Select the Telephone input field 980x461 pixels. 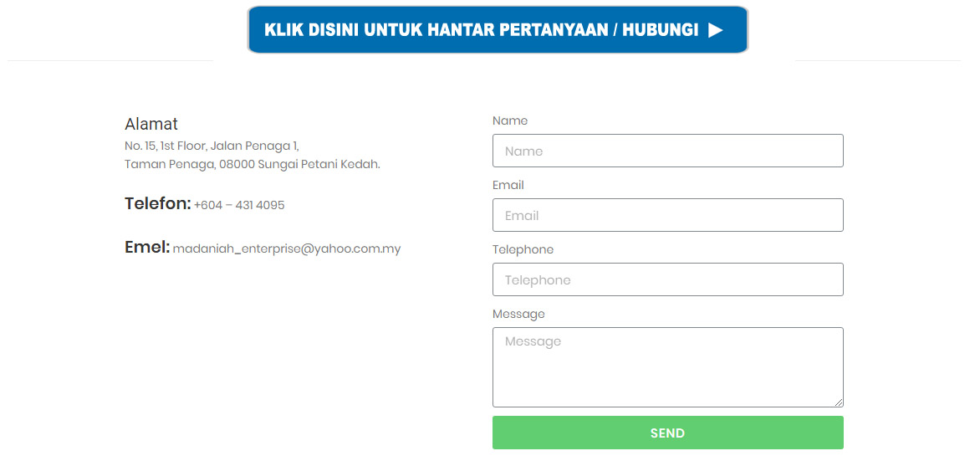click(667, 279)
